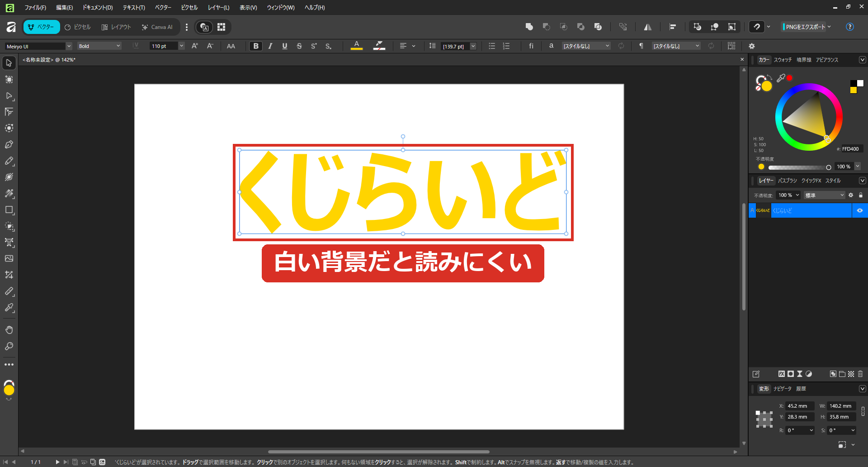The height and width of the screenshot is (467, 868).
Task: Hide the くじらいど layer visibility
Action: coord(860,210)
